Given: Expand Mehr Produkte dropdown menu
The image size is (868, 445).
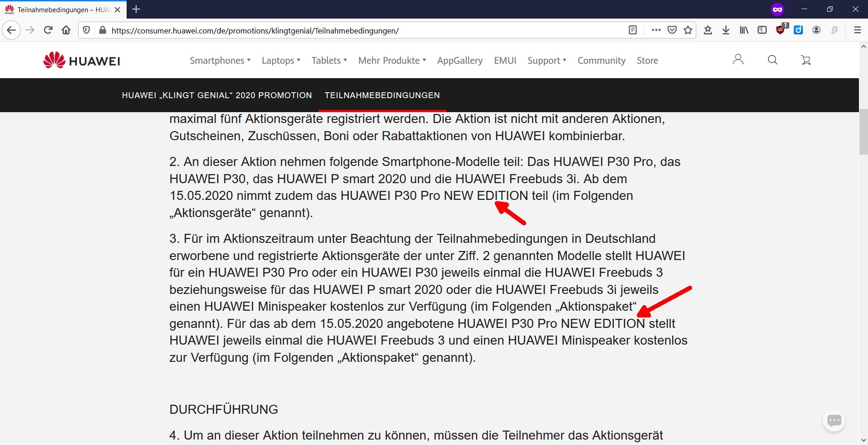Looking at the screenshot, I should point(392,61).
